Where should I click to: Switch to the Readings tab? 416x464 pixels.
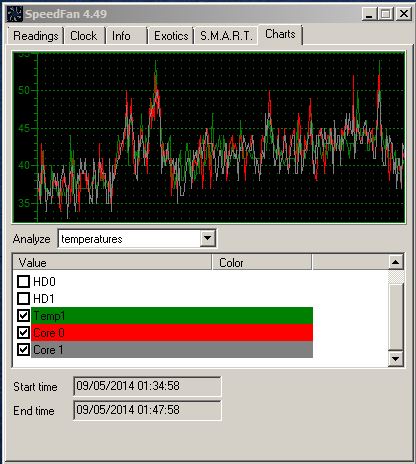(35, 36)
